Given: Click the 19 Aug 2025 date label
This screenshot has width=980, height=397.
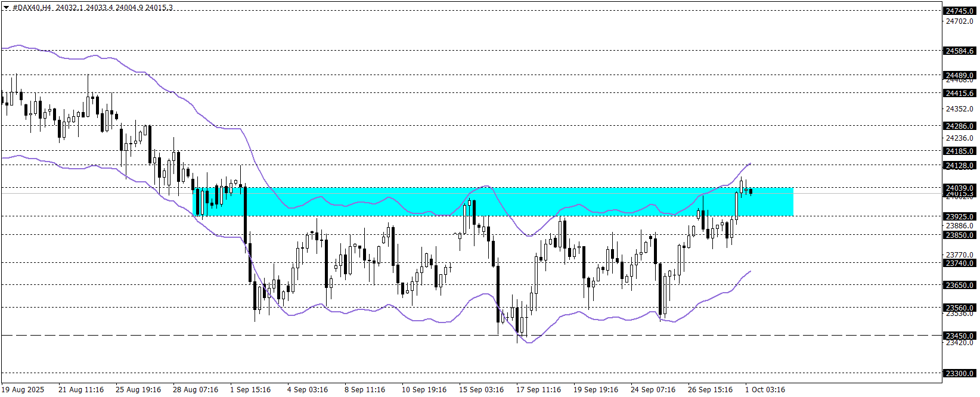Looking at the screenshot, I should [x=23, y=390].
